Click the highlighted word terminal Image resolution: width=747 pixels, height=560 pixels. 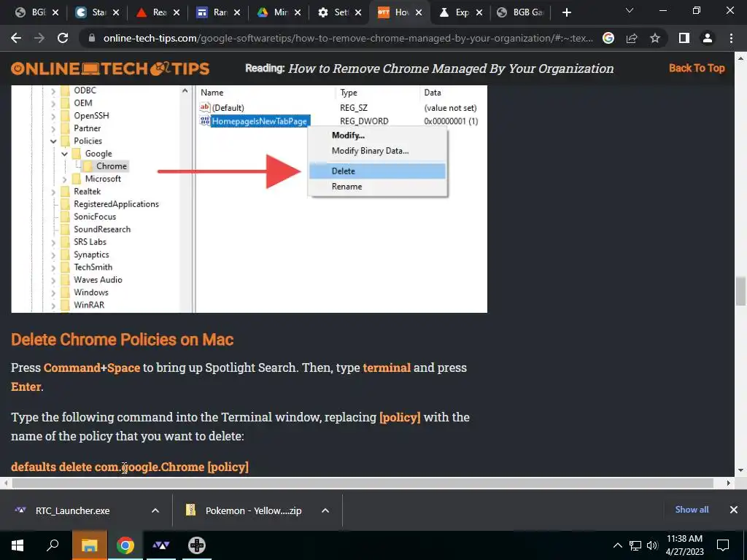tap(387, 367)
